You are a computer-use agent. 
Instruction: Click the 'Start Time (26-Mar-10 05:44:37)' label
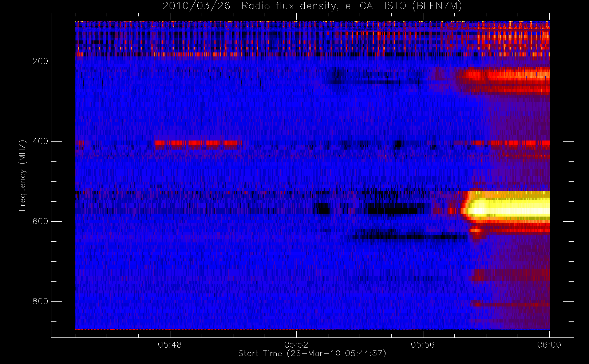coord(312,353)
